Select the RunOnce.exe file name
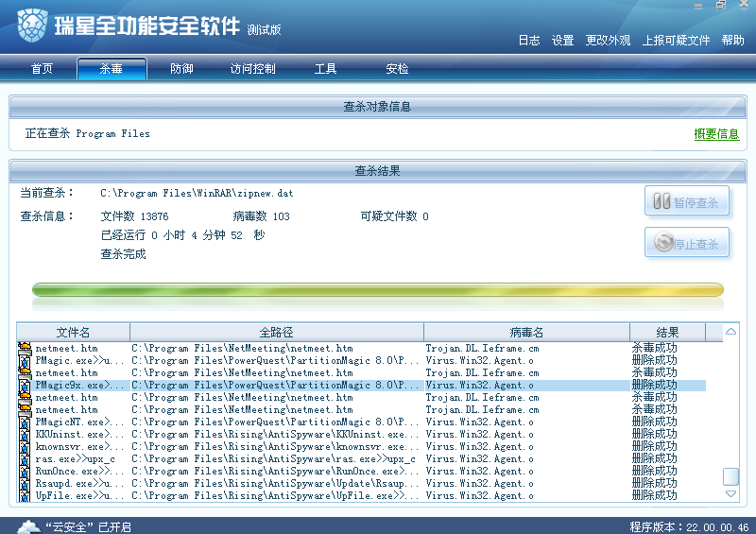 pos(79,472)
